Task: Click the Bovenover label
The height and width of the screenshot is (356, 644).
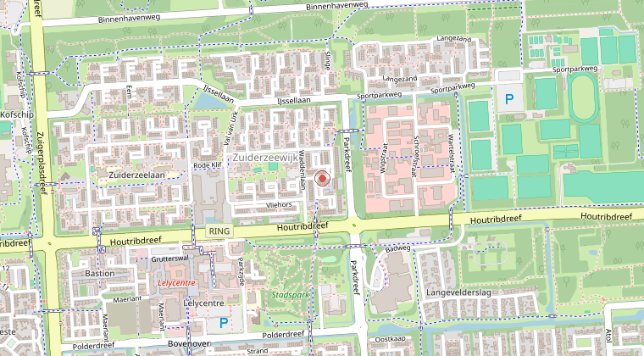Action: tap(189, 343)
